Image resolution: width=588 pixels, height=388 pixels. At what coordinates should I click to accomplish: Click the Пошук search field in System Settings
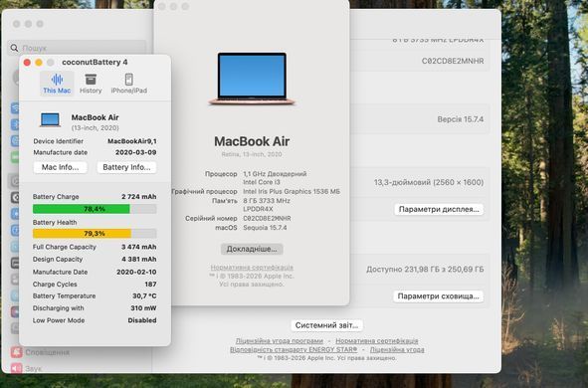[77, 48]
